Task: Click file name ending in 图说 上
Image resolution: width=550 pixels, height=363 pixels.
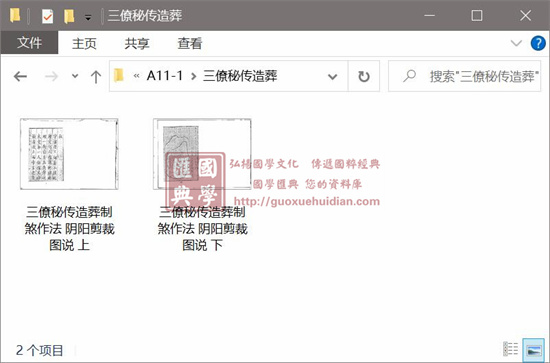Action: 69,229
